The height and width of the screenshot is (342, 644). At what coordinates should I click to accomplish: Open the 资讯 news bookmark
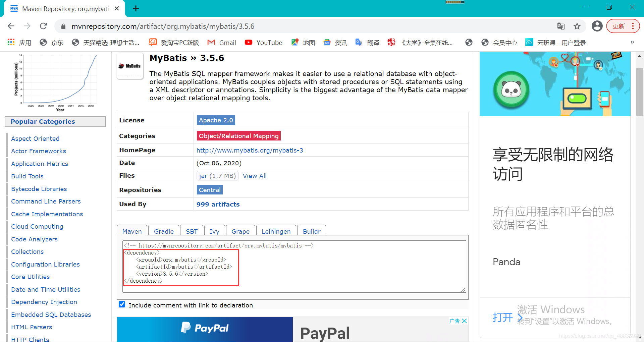335,43
